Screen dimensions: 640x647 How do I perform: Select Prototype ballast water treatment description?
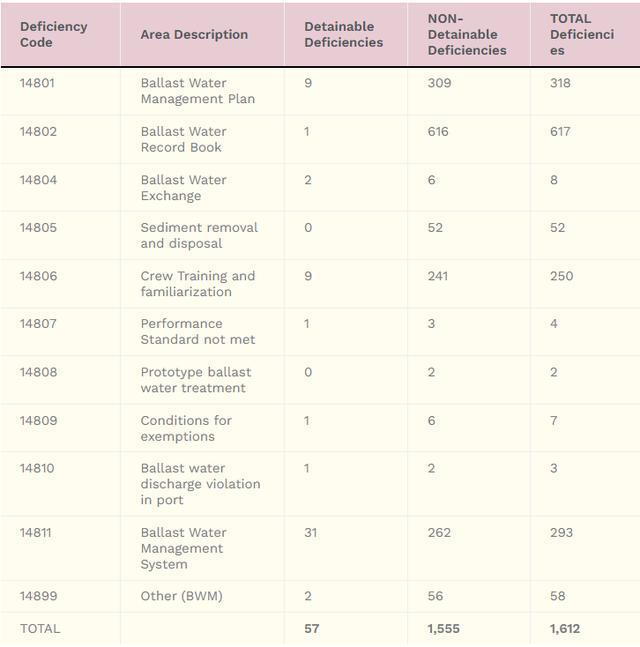pyautogui.click(x=195, y=380)
